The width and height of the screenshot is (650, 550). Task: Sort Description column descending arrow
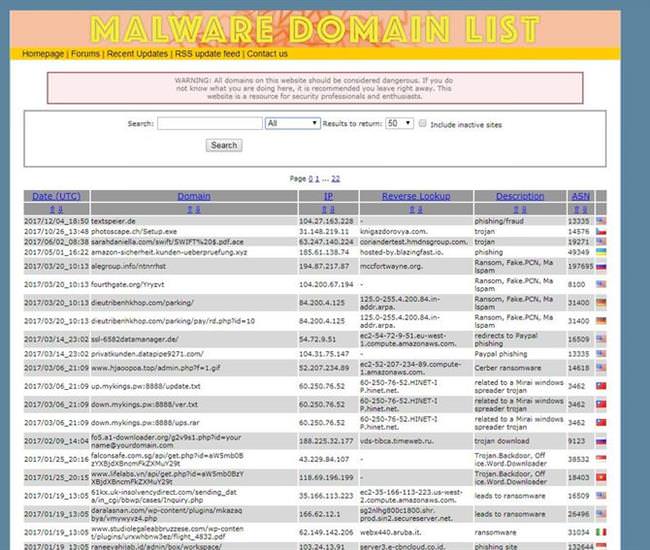524,209
